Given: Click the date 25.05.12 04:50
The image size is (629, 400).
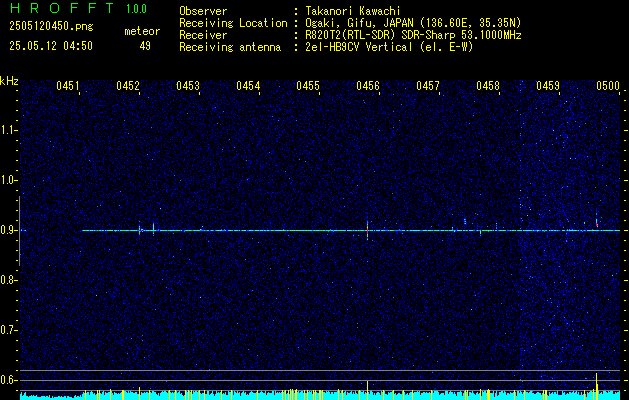Looking at the screenshot, I should (x=51, y=46).
